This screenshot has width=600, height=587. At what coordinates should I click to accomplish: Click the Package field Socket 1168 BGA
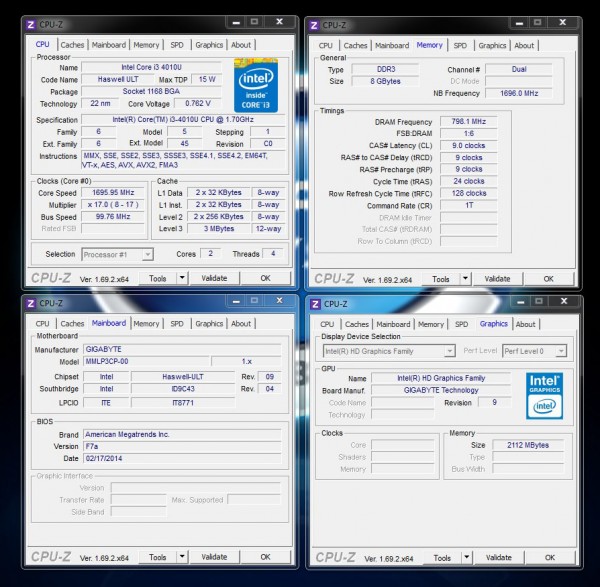[152, 91]
